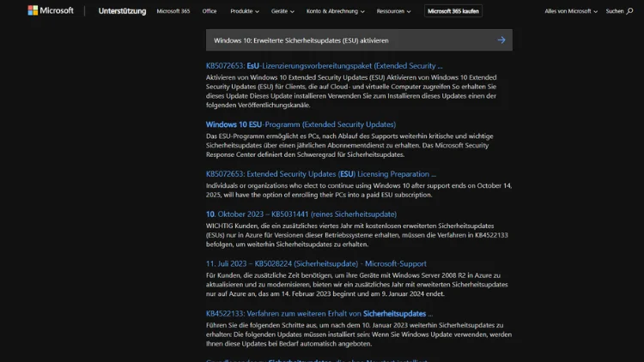Expand the Produkte dropdown
Viewport: 644px width, 362px height.
245,11
